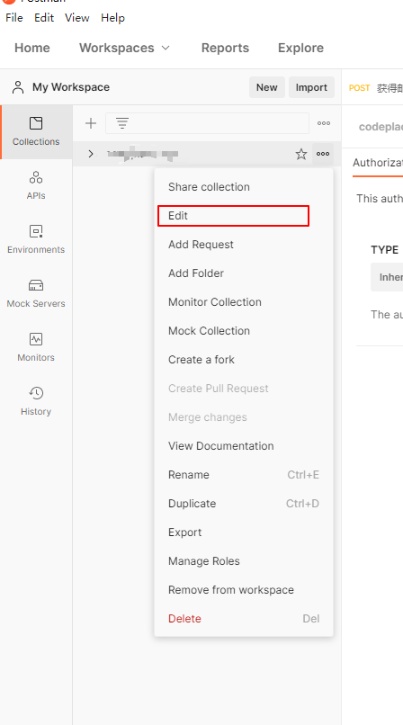This screenshot has height=725, width=403.
Task: Select Remove from workspace
Action: [244, 590]
